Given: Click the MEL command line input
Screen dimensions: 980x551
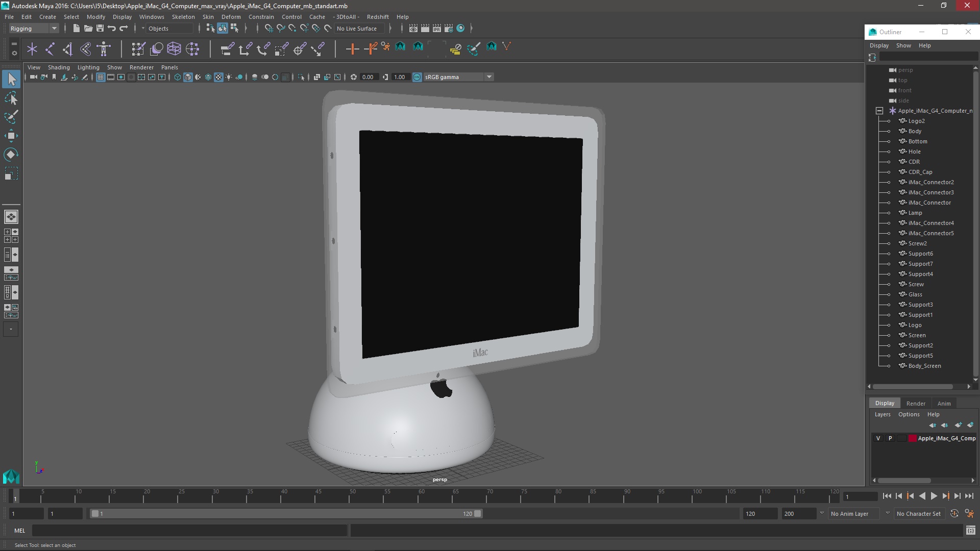Looking at the screenshot, I should pyautogui.click(x=189, y=531).
